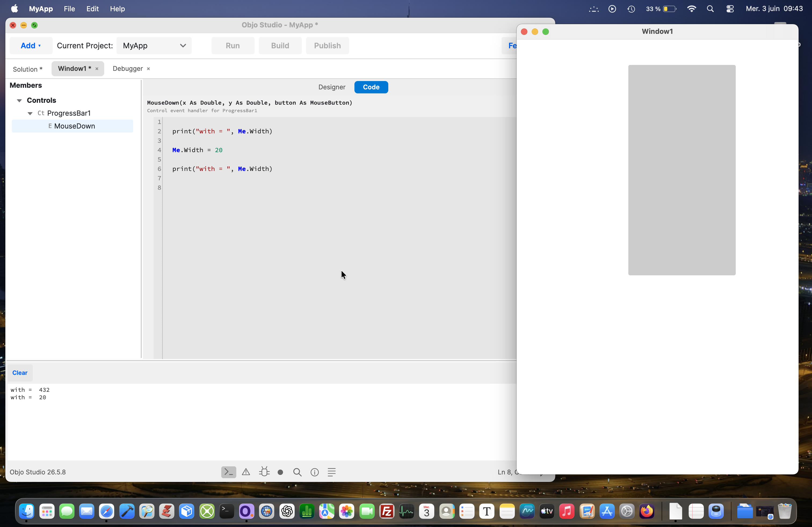Viewport: 812px width, 527px height.
Task: Open Firefox from the dock
Action: 647,511
